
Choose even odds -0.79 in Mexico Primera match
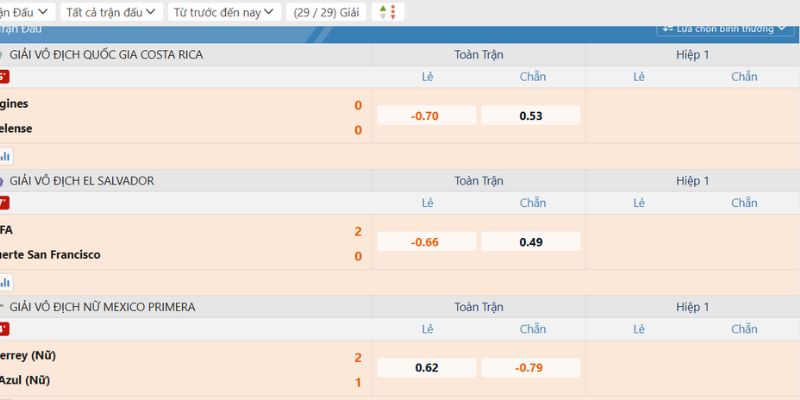tap(531, 368)
